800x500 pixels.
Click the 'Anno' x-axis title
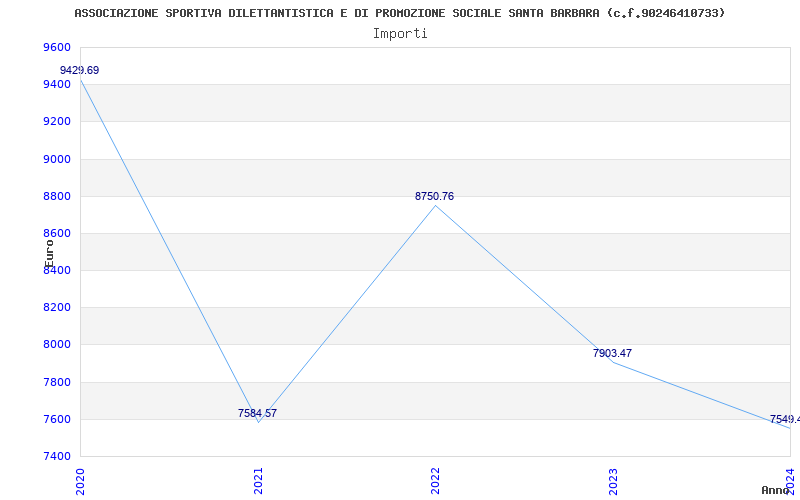[775, 490]
